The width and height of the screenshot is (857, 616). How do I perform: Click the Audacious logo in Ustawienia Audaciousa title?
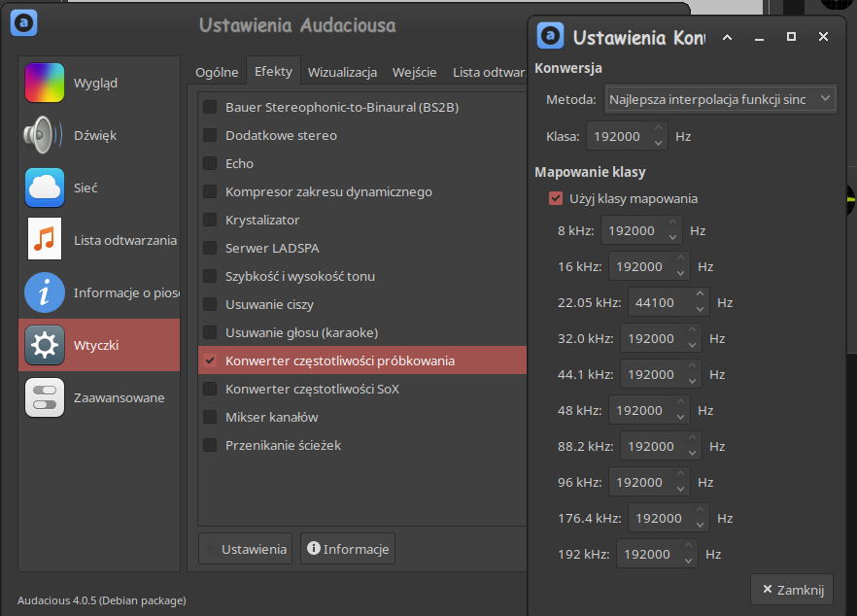tap(23, 23)
